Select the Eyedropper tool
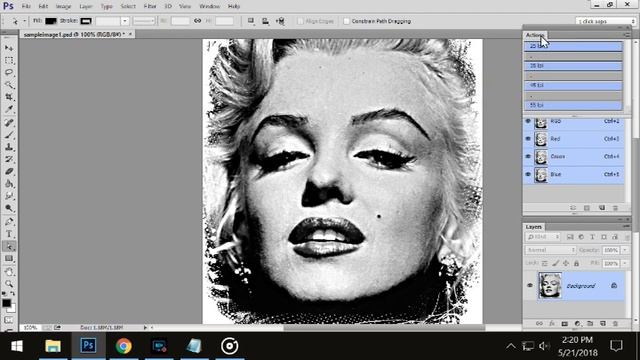The height and width of the screenshot is (360, 640). [9, 109]
